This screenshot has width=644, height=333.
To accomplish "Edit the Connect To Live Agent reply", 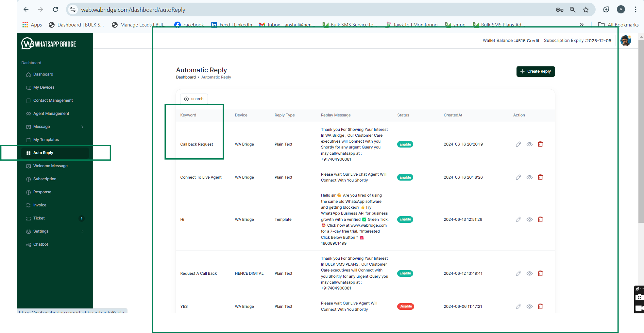I will (518, 177).
